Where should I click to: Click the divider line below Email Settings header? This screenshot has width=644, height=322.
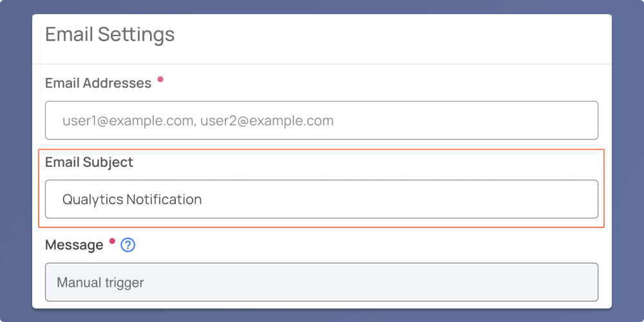321,64
